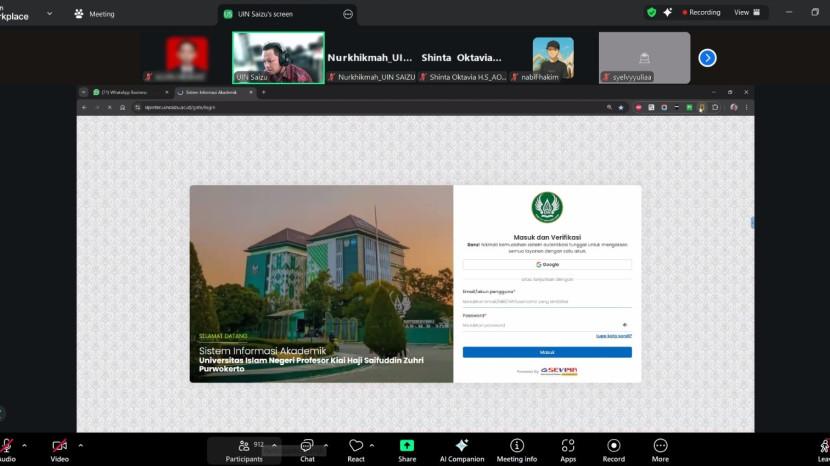Screen dimensions: 830x466
Task: Open AI Companion
Action: click(x=462, y=446)
